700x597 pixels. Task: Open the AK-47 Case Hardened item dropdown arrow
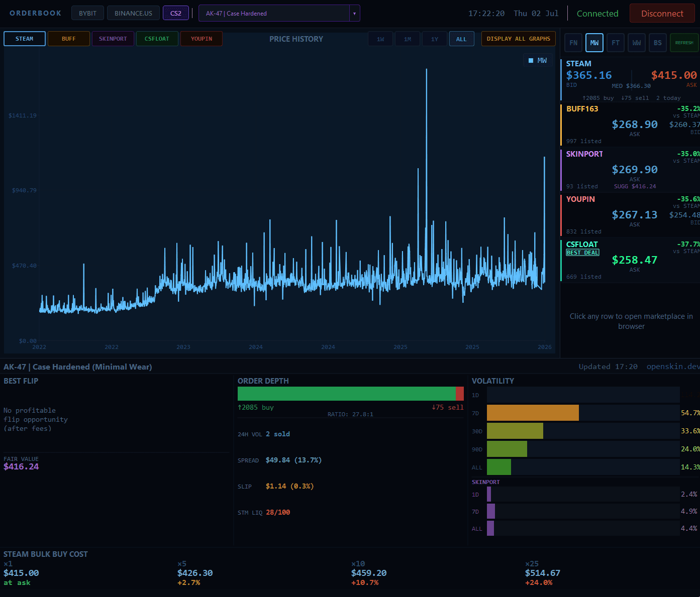[355, 14]
